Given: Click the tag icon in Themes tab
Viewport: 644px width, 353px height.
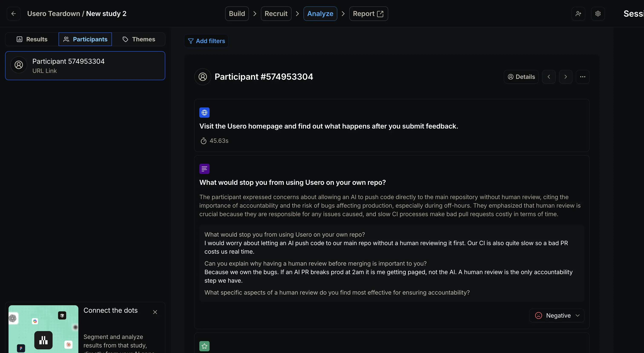Looking at the screenshot, I should (125, 39).
